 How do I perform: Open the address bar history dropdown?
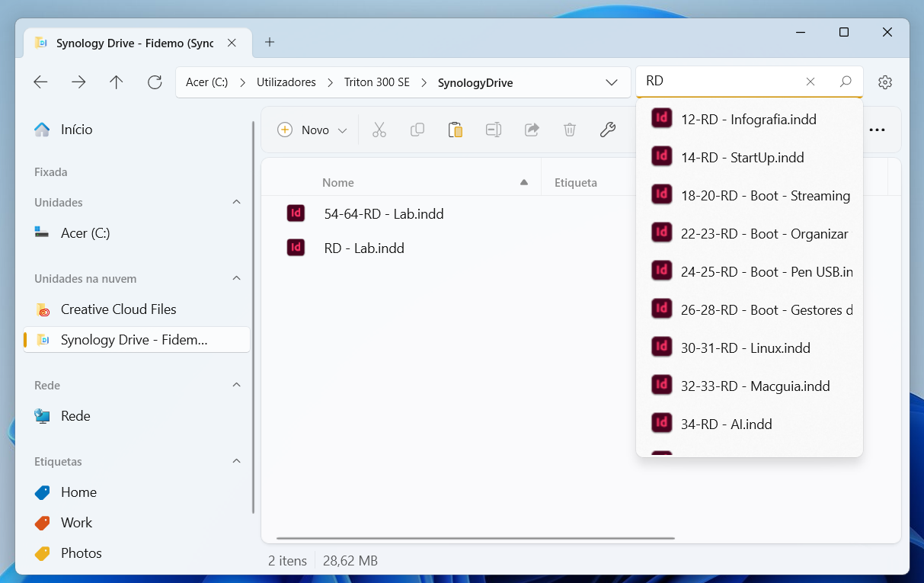611,82
